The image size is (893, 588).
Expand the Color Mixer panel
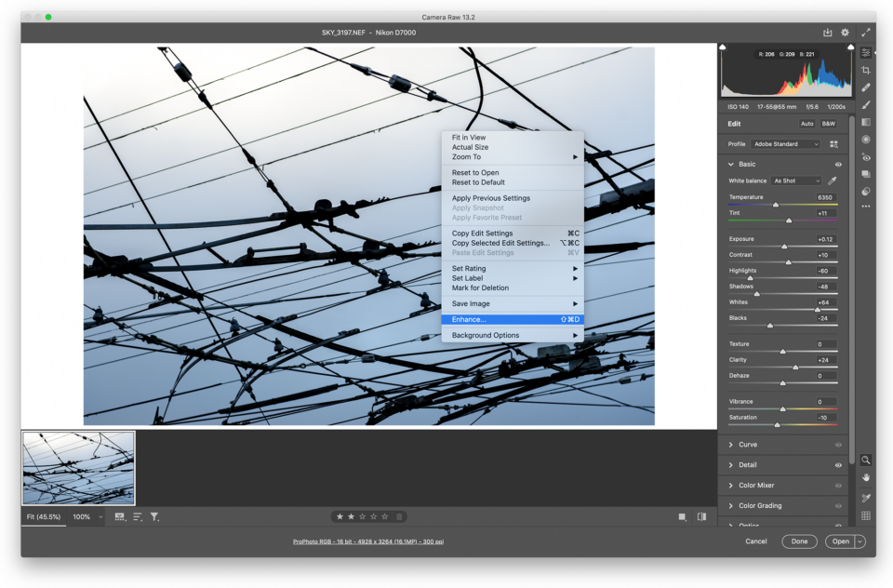(759, 486)
